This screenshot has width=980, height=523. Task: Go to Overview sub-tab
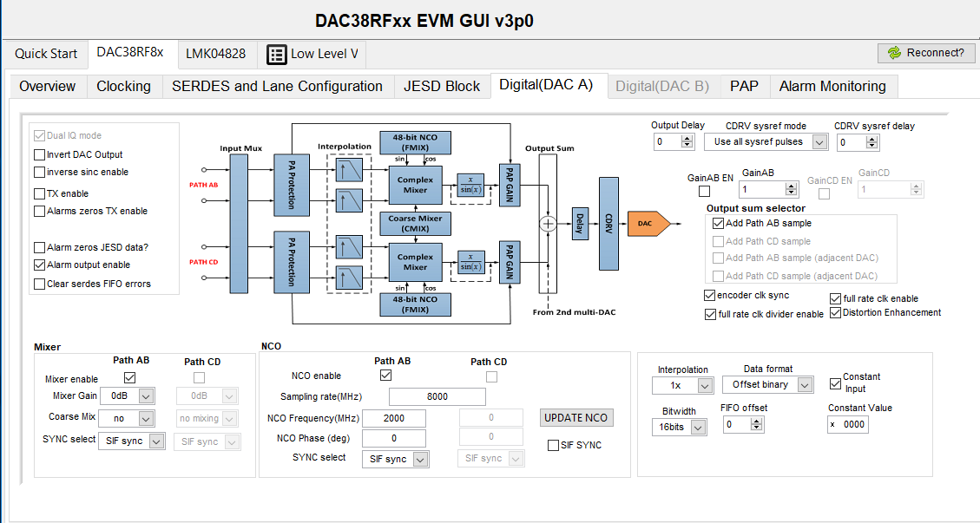(48, 86)
